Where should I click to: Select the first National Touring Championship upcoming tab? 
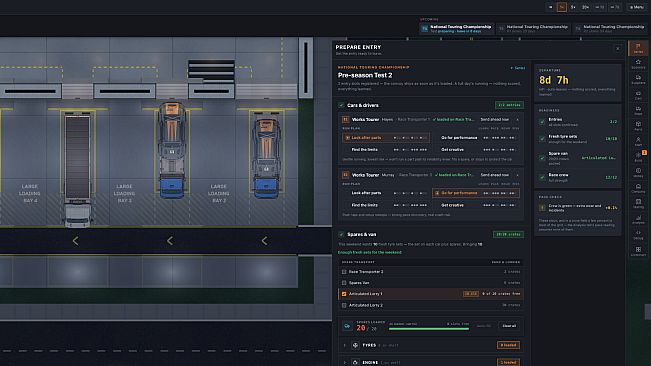click(456, 29)
